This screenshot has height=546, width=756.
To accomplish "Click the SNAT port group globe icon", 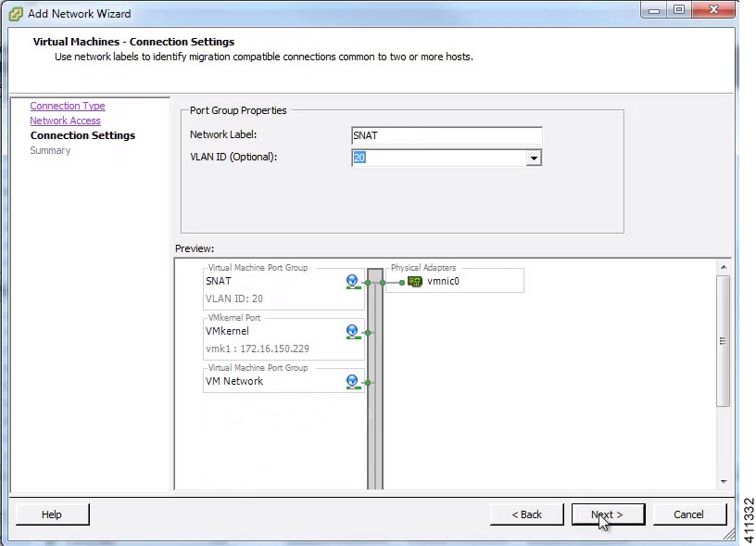I will tap(353, 282).
